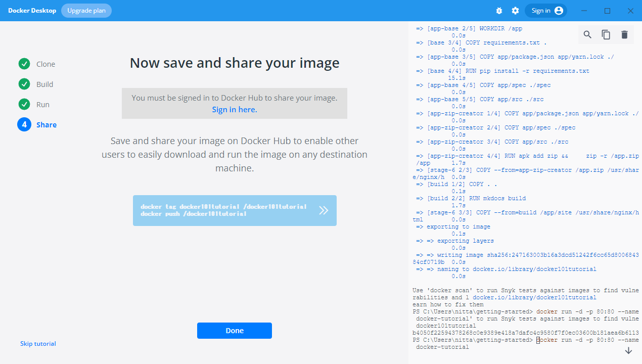Open the troubleshoot bug icon
The height and width of the screenshot is (364, 642).
[499, 11]
